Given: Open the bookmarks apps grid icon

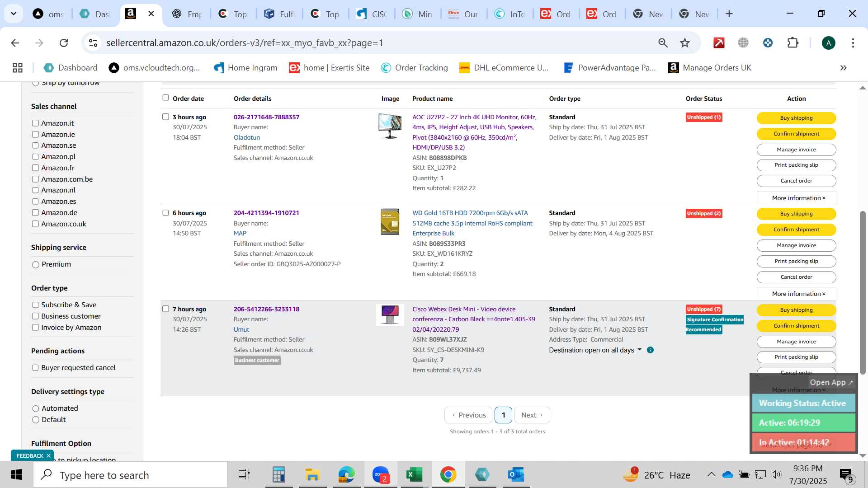Looking at the screenshot, I should point(18,68).
